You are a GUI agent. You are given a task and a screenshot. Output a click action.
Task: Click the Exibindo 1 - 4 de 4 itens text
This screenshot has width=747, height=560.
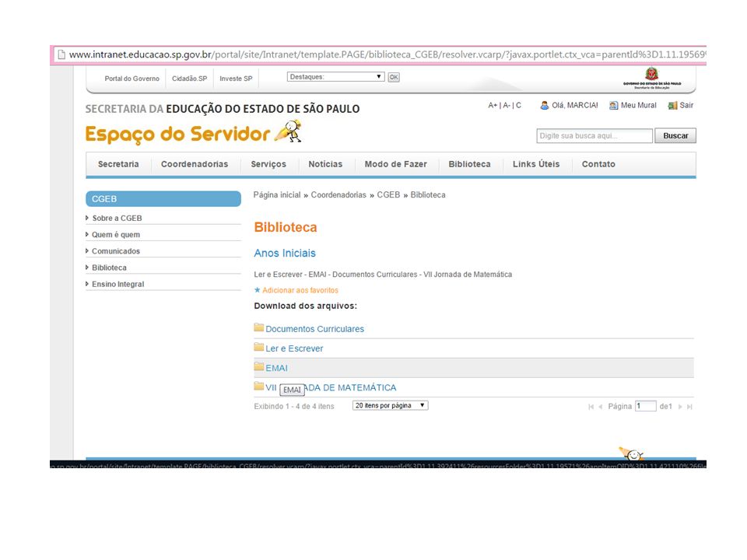294,406
